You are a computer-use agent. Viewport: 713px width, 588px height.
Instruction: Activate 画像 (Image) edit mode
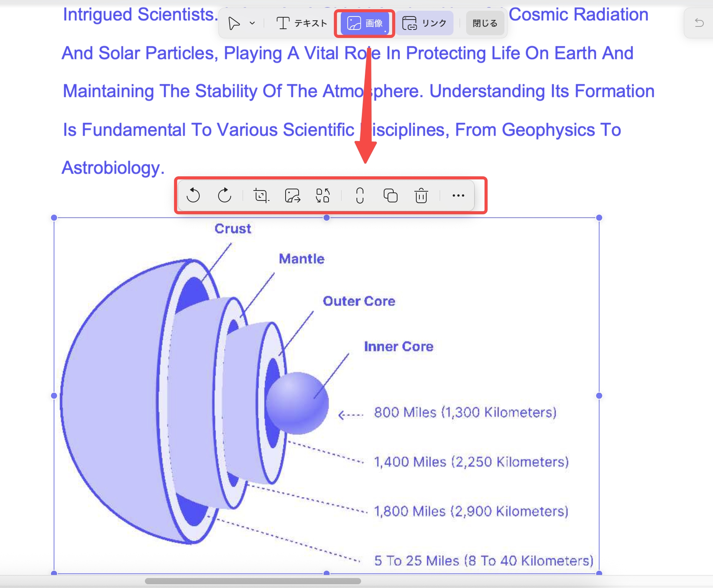click(365, 23)
